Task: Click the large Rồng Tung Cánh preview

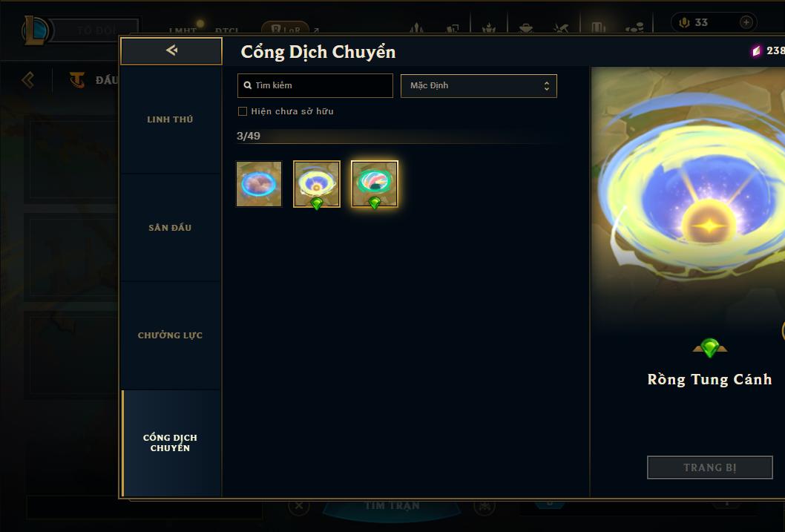Action: click(688, 195)
